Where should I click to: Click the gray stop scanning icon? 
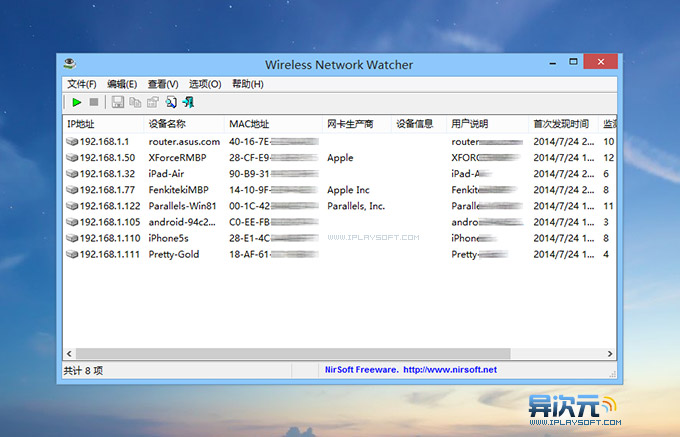(94, 102)
